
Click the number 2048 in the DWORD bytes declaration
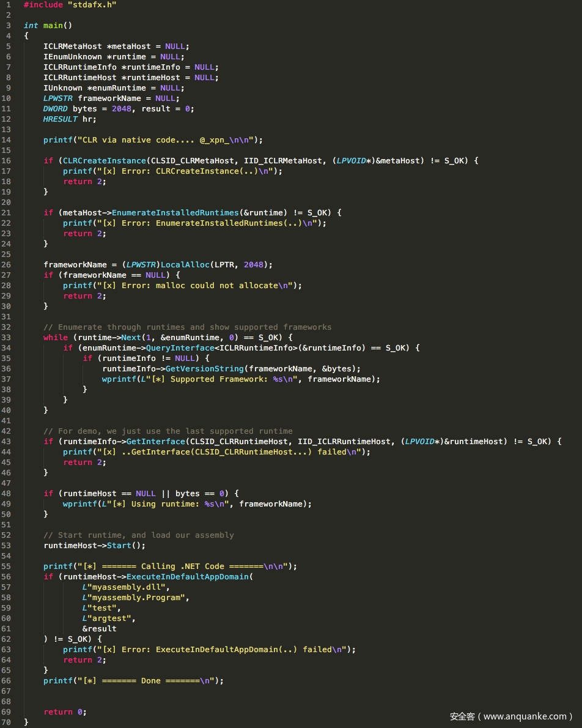[121, 109]
